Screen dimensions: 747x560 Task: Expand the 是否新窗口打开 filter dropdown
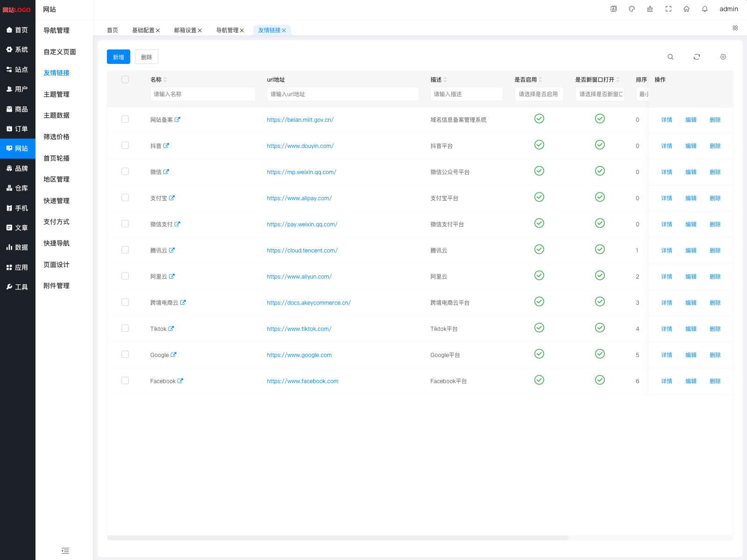(x=600, y=94)
